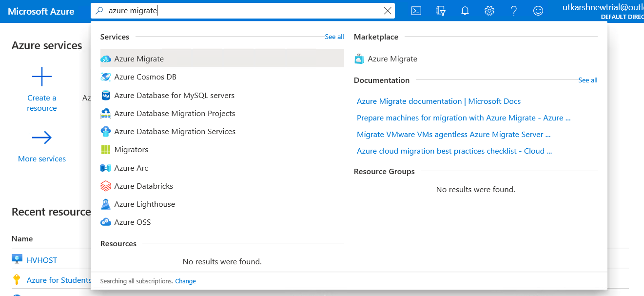Click the More services arrow icon
Viewport: 644px width, 296px height.
coord(41,138)
